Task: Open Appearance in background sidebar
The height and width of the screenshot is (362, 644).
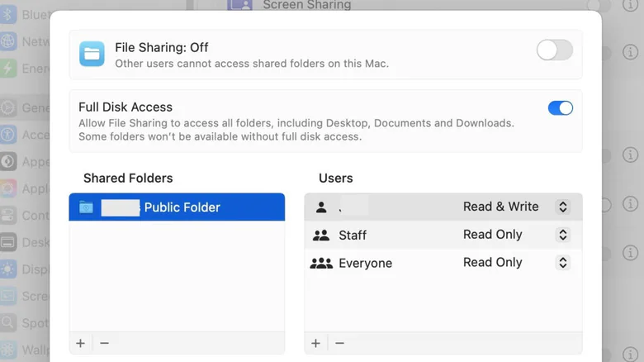Action: tap(25, 162)
